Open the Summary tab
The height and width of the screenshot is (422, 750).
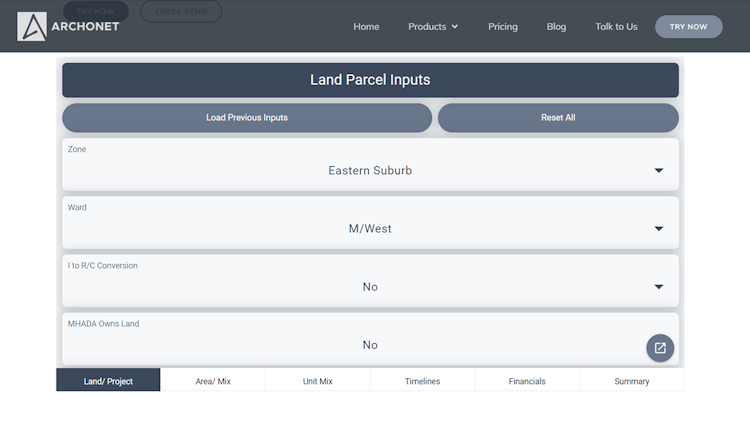click(x=632, y=381)
